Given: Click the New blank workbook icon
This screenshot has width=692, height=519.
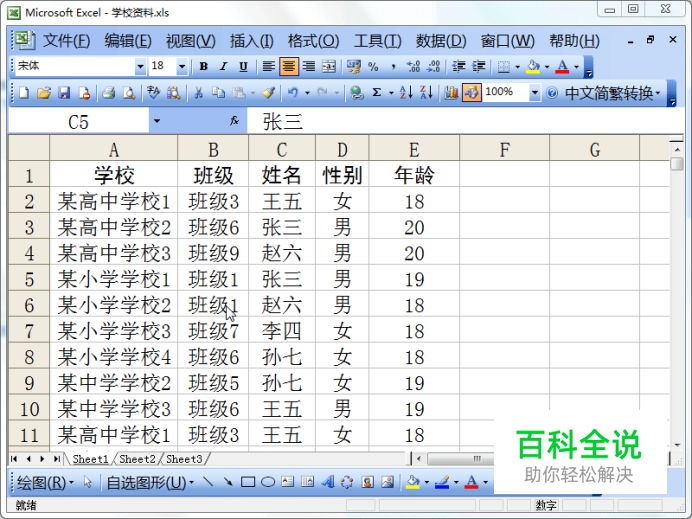Looking at the screenshot, I should tap(24, 93).
